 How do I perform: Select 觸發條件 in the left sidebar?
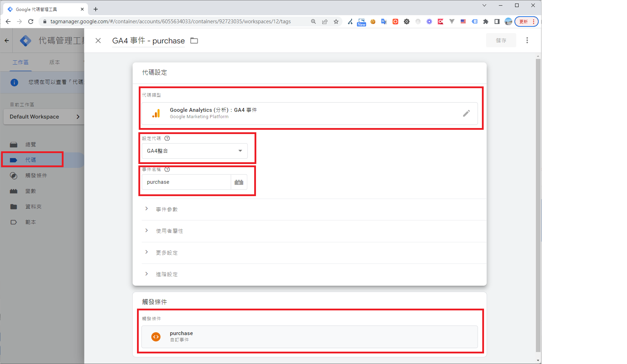[36, 176]
